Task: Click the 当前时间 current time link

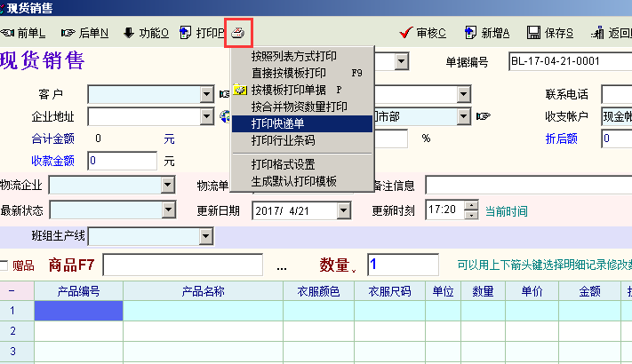Action: [506, 211]
